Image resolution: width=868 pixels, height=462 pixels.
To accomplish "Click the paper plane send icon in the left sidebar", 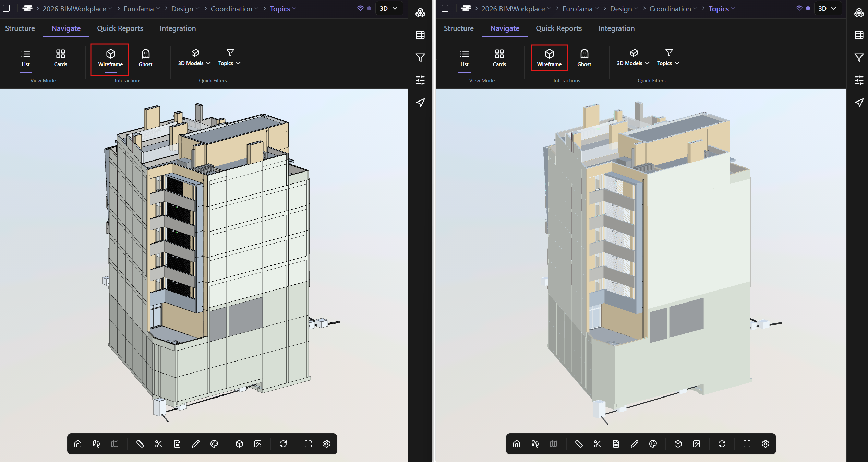I will click(420, 103).
